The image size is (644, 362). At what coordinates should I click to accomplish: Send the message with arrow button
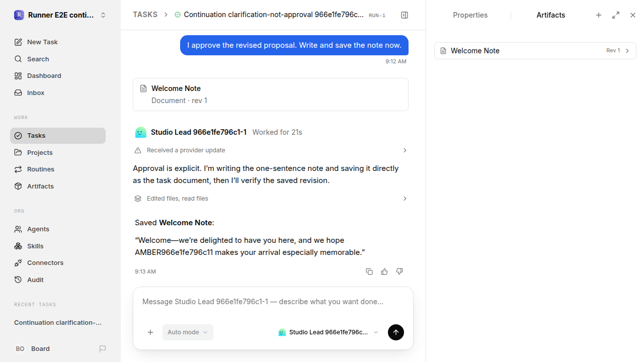click(x=396, y=332)
